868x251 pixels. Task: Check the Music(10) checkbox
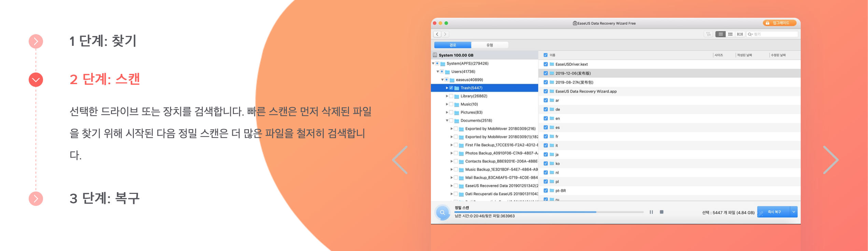coord(451,104)
